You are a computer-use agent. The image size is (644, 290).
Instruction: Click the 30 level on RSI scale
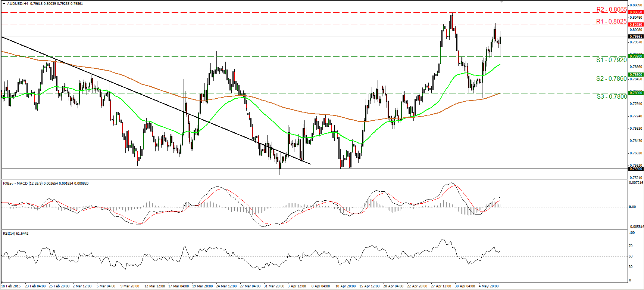coord(631,267)
